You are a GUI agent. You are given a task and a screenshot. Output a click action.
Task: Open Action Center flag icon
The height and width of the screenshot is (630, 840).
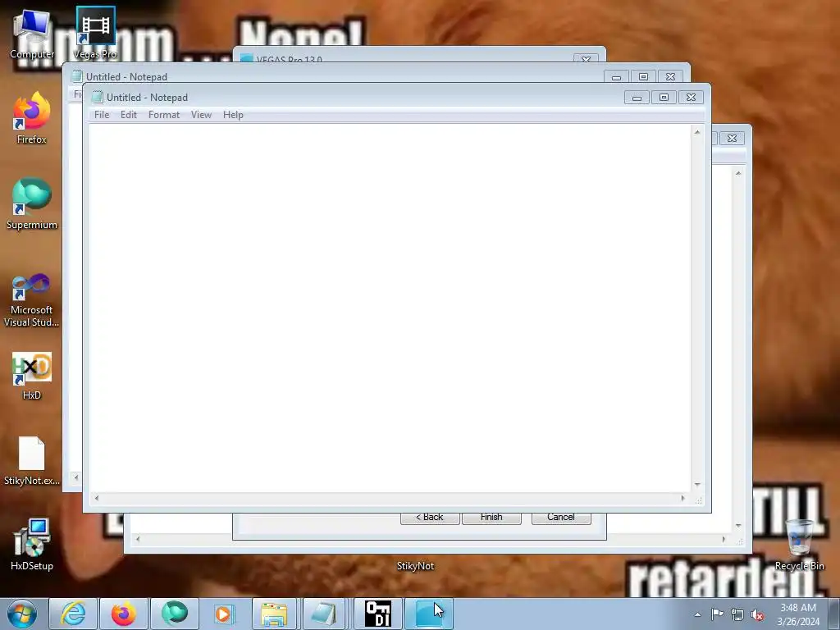pyautogui.click(x=717, y=614)
